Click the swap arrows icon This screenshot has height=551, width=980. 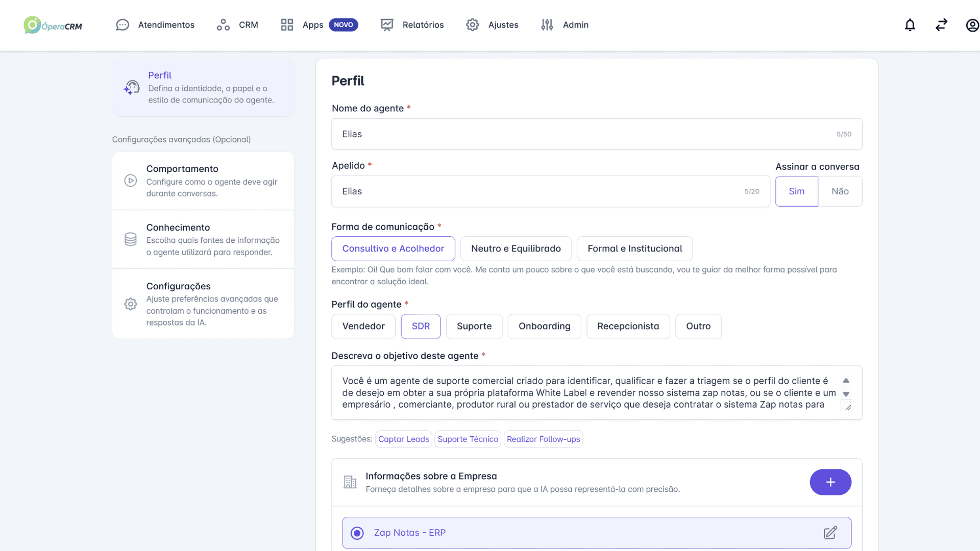tap(941, 25)
